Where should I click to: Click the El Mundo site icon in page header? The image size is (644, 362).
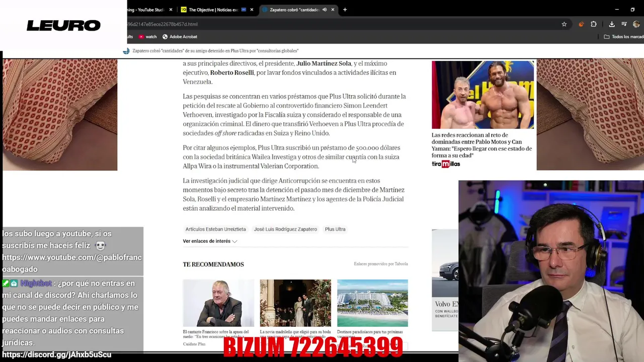(126, 51)
